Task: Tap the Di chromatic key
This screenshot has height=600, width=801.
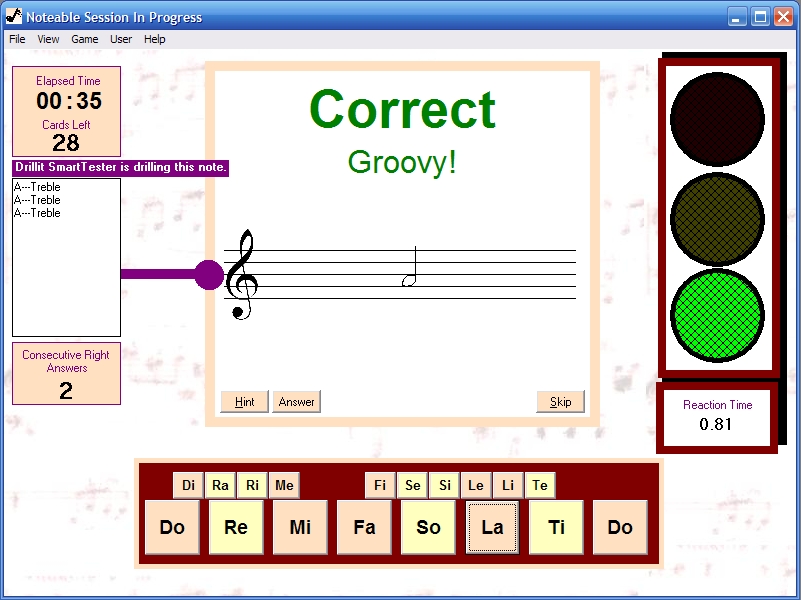Action: coord(189,485)
